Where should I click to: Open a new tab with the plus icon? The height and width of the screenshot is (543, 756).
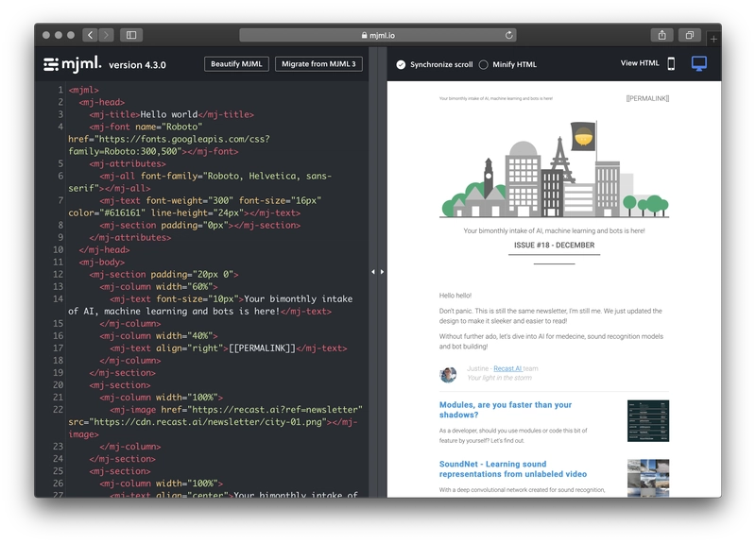pyautogui.click(x=713, y=39)
